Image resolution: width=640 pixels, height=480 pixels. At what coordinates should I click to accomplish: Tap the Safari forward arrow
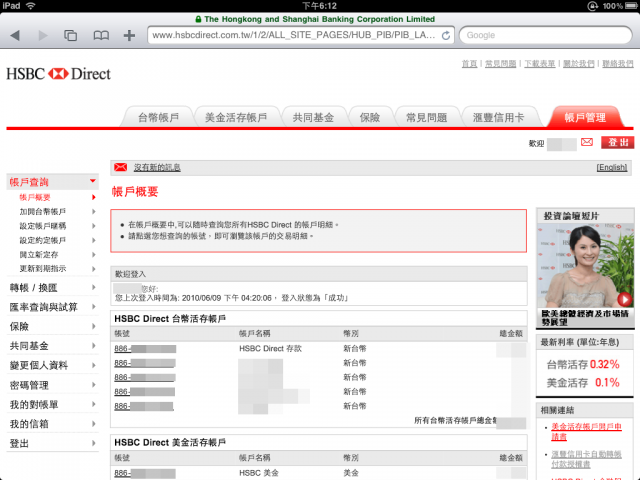pyautogui.click(x=42, y=36)
